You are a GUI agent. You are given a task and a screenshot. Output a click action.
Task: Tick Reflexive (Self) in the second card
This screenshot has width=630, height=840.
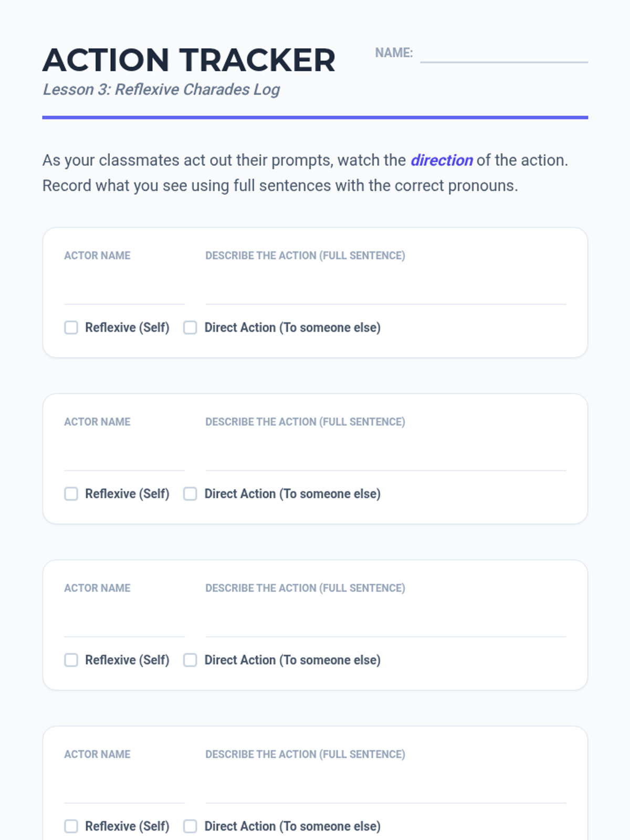coord(71,494)
